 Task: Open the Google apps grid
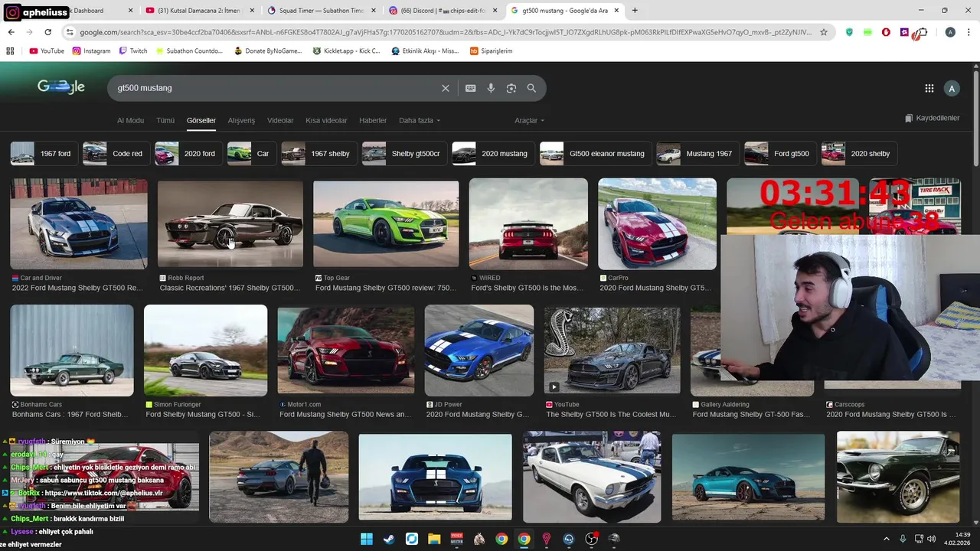click(929, 88)
